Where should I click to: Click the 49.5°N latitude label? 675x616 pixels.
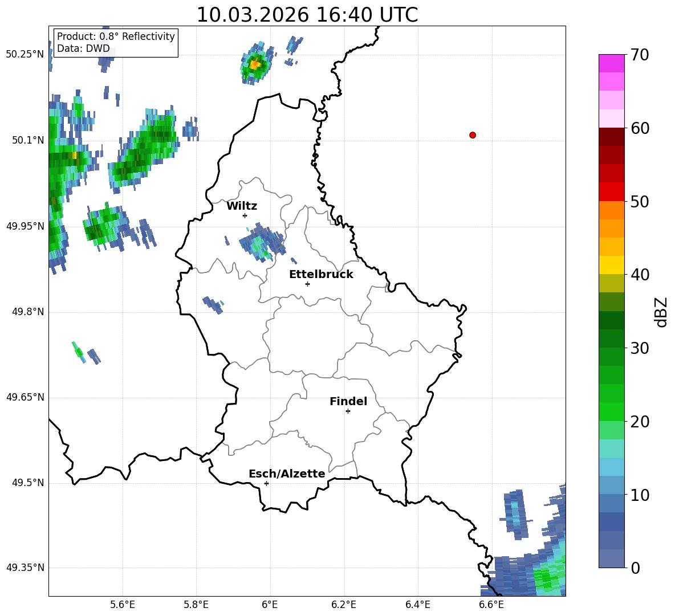coord(28,483)
